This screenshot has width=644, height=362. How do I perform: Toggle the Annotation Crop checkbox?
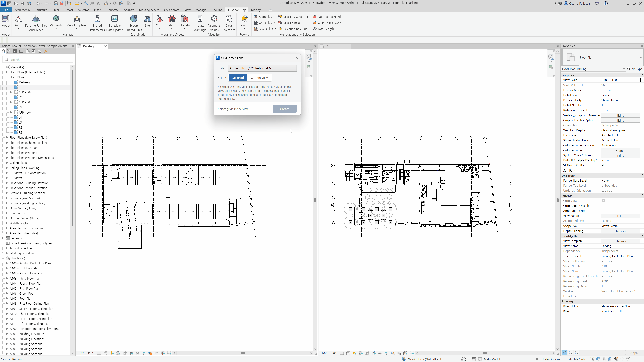click(x=603, y=211)
